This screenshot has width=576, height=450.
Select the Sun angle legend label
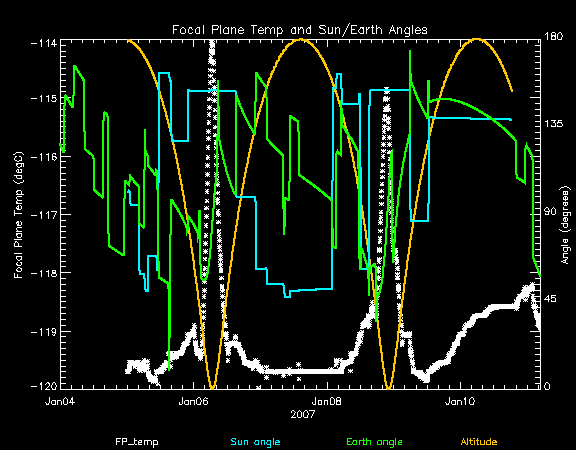pos(255,442)
